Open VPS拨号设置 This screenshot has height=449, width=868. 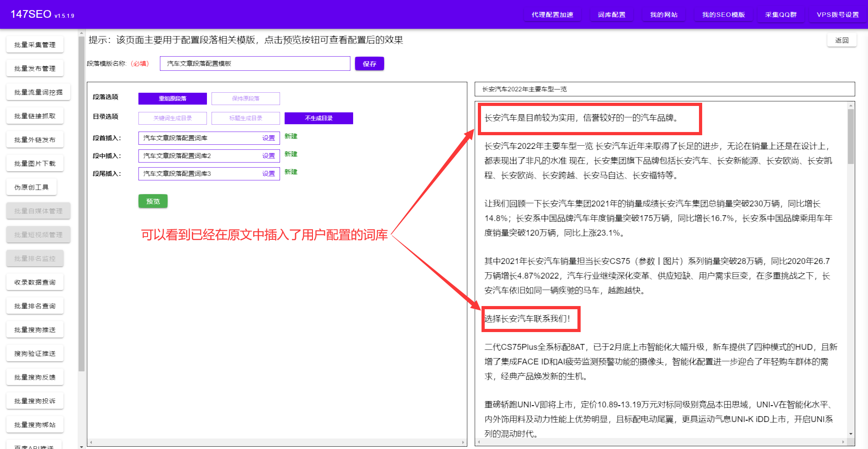coord(837,15)
